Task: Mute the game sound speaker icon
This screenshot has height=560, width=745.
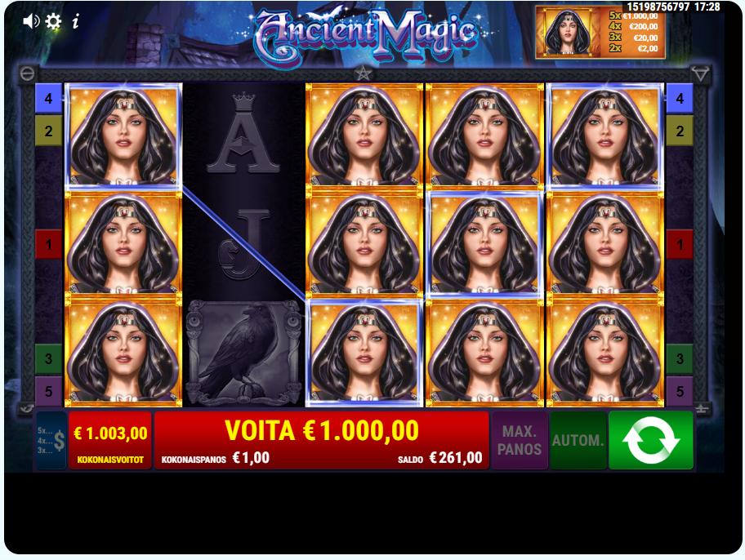Action: 31,21
